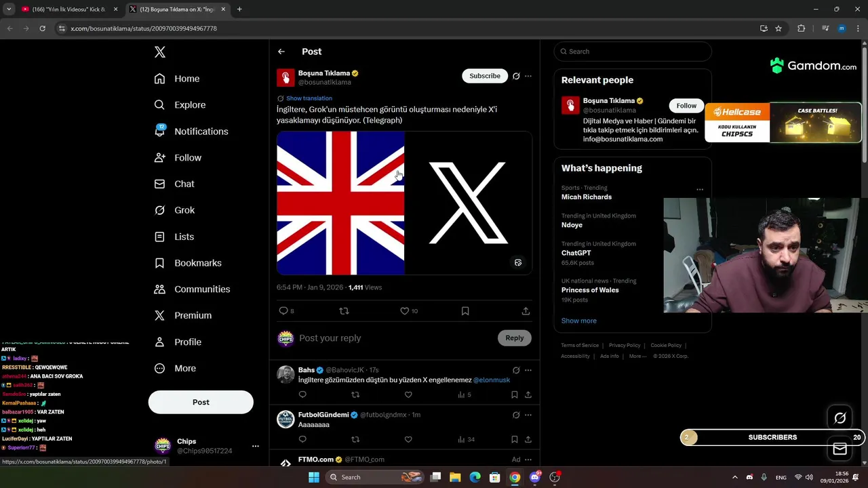Open more options for Micah Richards trend
Viewport: 868px width, 488px height.
click(x=700, y=189)
